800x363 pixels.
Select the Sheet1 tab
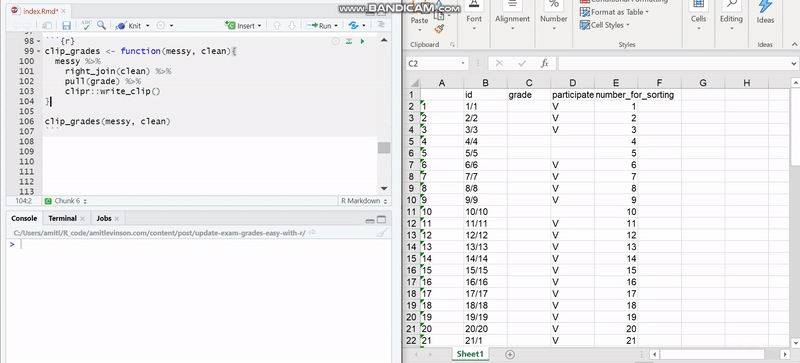coord(470,354)
